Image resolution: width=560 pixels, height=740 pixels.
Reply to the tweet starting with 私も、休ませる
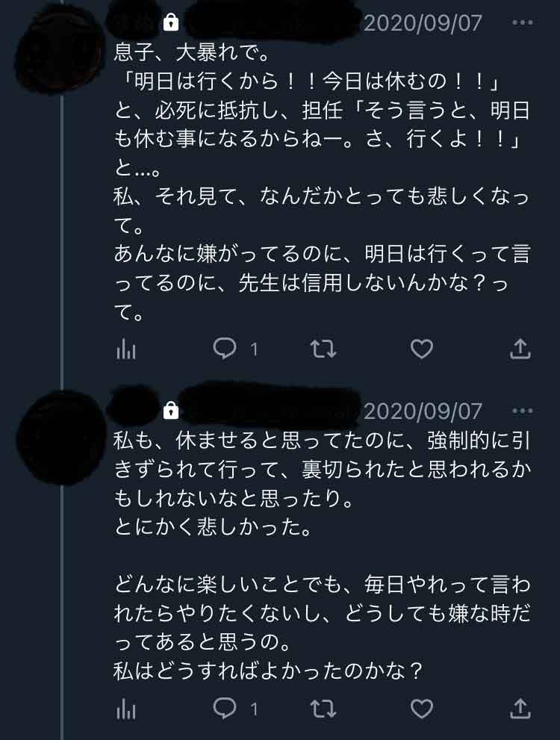225,709
